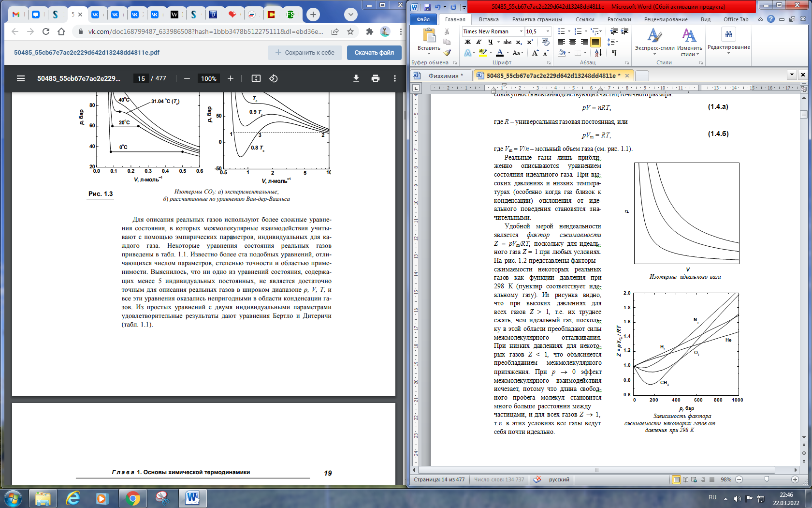
Task: Open Word Help question mark icon
Action: pos(770,19)
